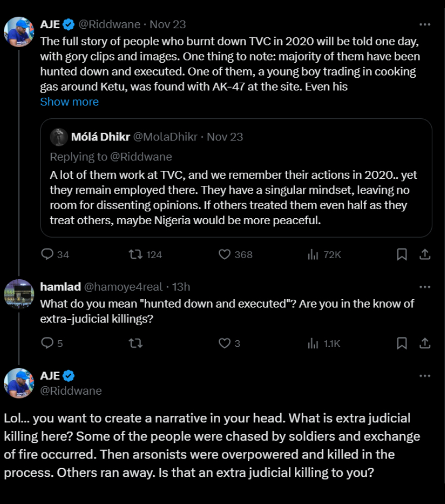View analytics for the 72K views tweet
Screen dimensions: 445x504
[x=313, y=255]
